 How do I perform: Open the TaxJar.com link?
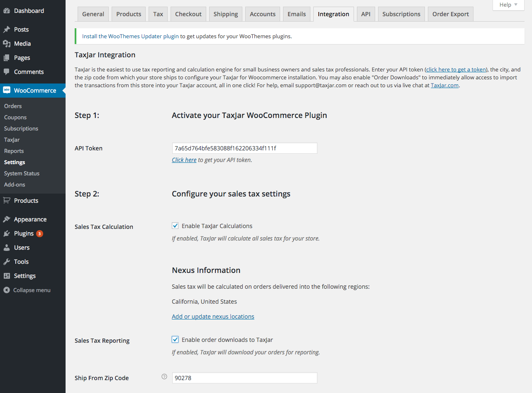[444, 85]
